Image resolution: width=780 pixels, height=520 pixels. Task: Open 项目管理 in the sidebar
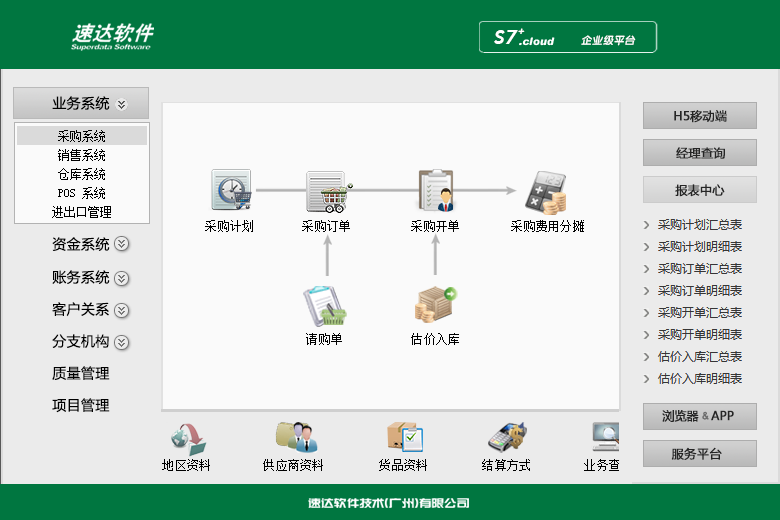pos(81,405)
